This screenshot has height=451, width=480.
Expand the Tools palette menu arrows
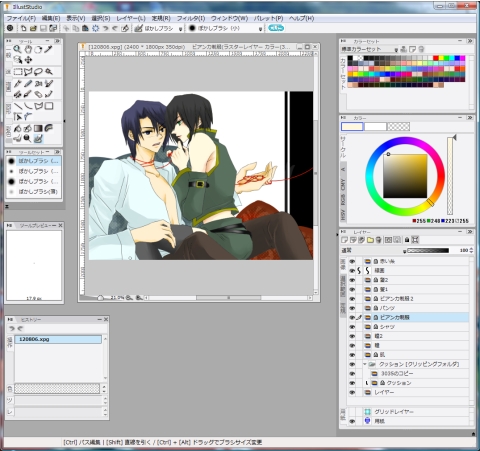[57, 41]
